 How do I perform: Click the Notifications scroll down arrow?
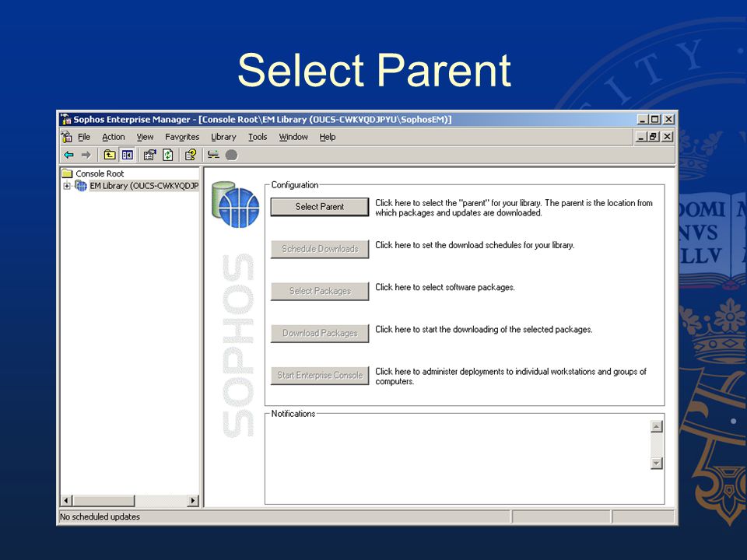click(x=657, y=463)
